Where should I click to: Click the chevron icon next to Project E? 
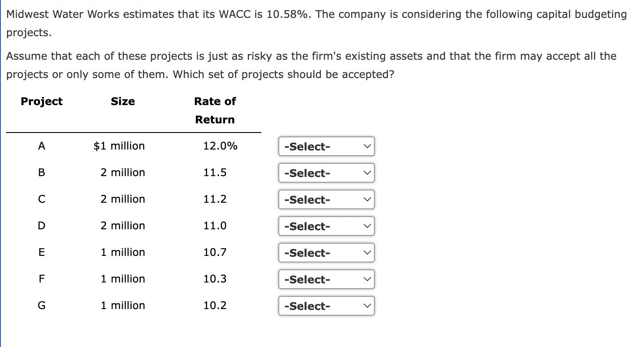pyautogui.click(x=368, y=252)
